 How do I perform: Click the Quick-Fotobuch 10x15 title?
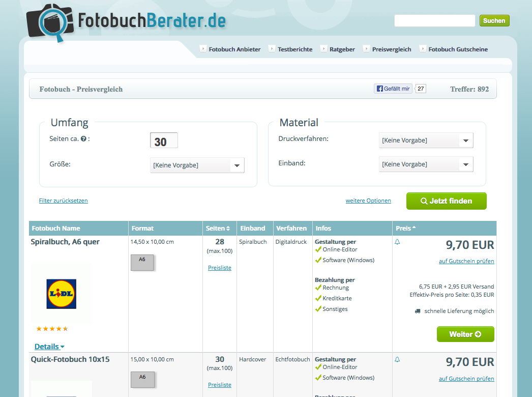pos(70,359)
